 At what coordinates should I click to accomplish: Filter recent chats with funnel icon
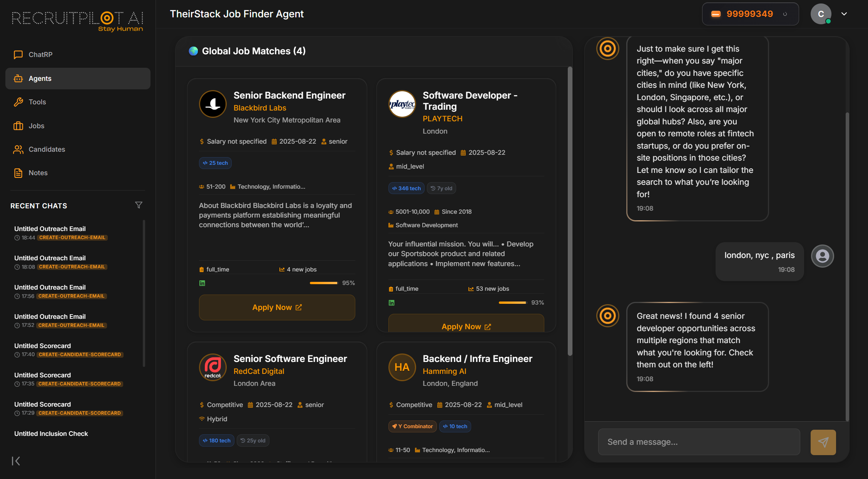click(139, 205)
